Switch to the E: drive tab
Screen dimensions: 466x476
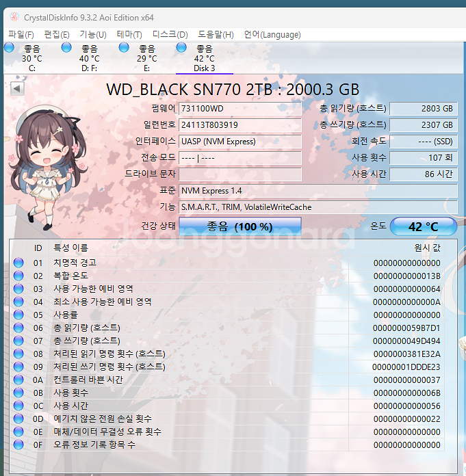[x=147, y=58]
